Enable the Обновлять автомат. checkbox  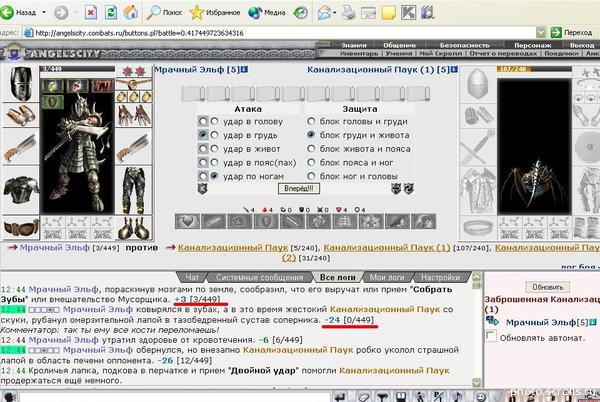491,337
